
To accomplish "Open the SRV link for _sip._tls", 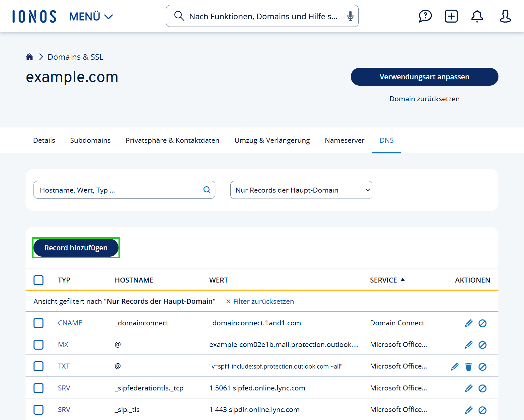I will (64, 409).
